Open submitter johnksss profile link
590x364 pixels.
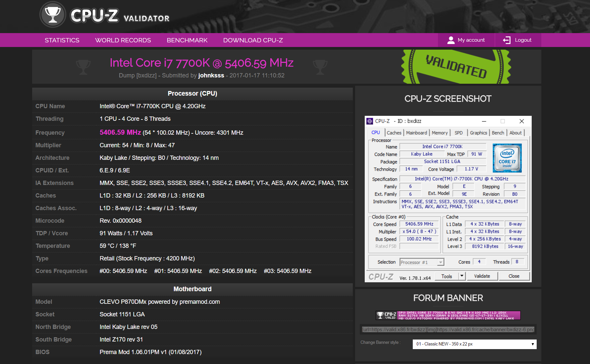coord(211,75)
